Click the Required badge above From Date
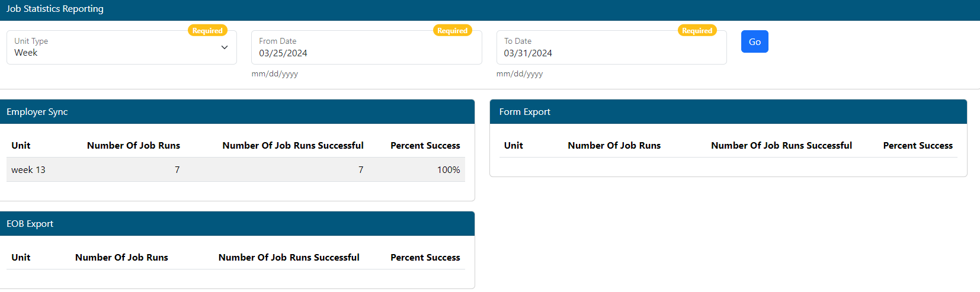The width and height of the screenshot is (980, 292). coord(452,31)
